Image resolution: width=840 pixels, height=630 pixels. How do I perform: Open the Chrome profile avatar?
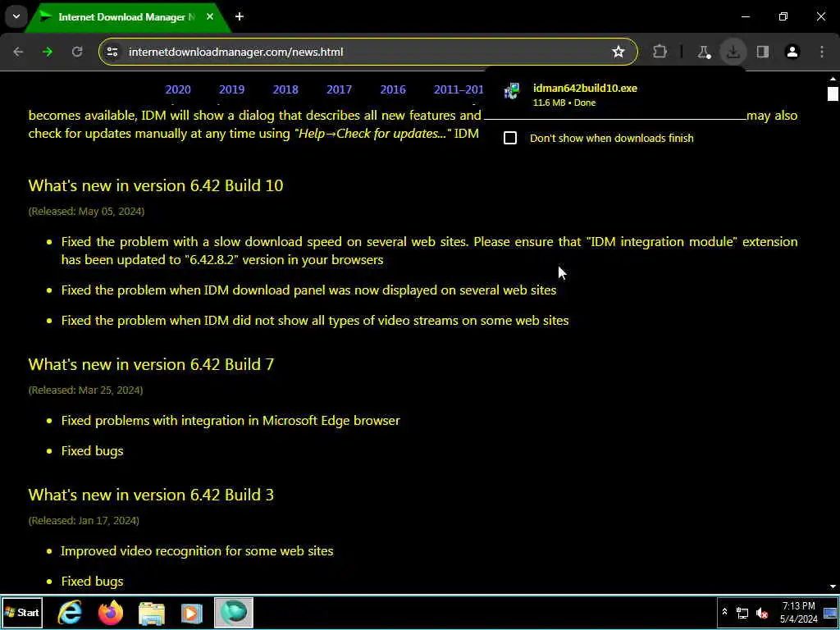pos(792,52)
